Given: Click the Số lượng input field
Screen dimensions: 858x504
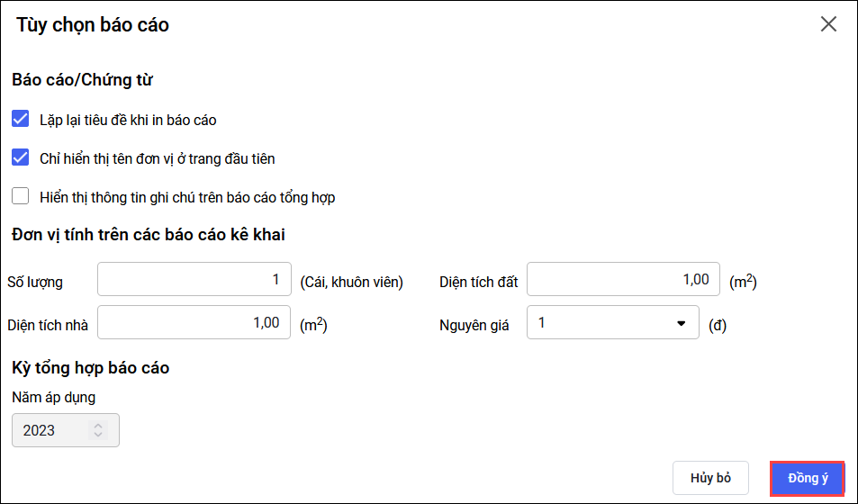Looking at the screenshot, I should [194, 280].
